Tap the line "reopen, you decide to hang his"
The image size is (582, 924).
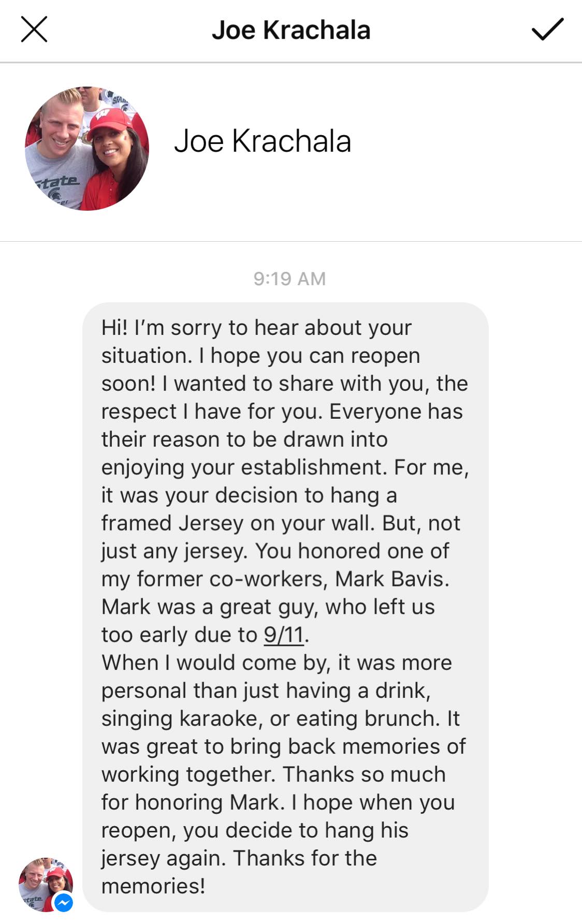pos(255,830)
